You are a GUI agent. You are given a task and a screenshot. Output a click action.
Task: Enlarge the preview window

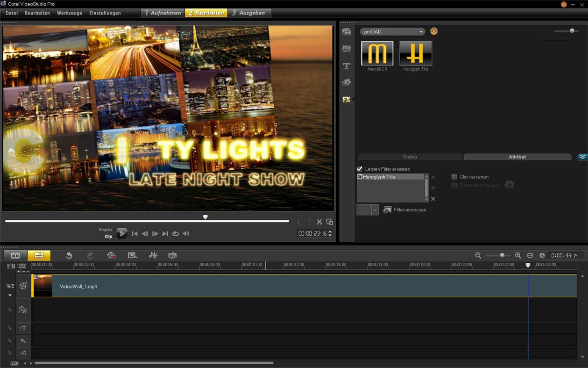pyautogui.click(x=330, y=222)
